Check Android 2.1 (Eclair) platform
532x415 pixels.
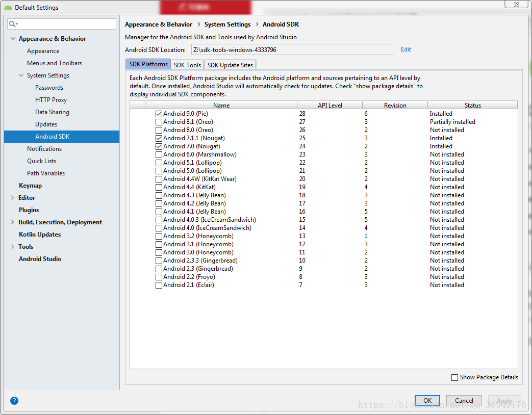(x=159, y=285)
